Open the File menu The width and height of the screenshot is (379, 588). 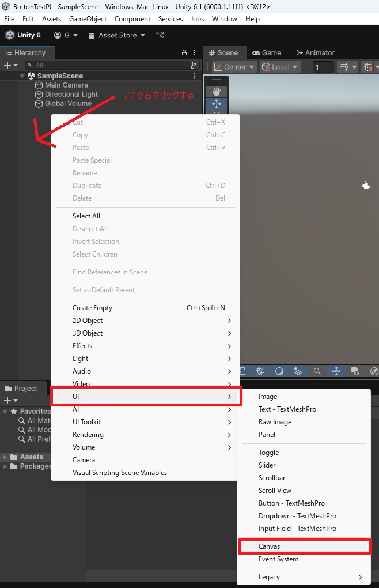click(x=9, y=19)
